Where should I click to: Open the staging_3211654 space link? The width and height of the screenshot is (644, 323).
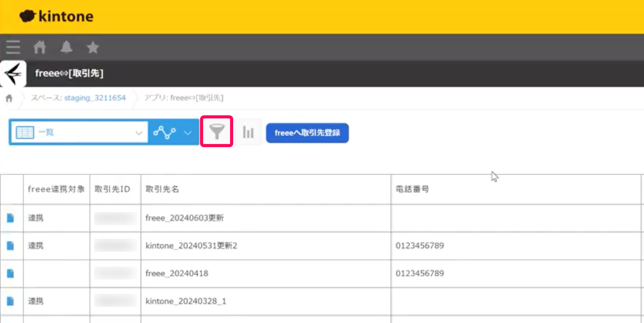pos(95,98)
